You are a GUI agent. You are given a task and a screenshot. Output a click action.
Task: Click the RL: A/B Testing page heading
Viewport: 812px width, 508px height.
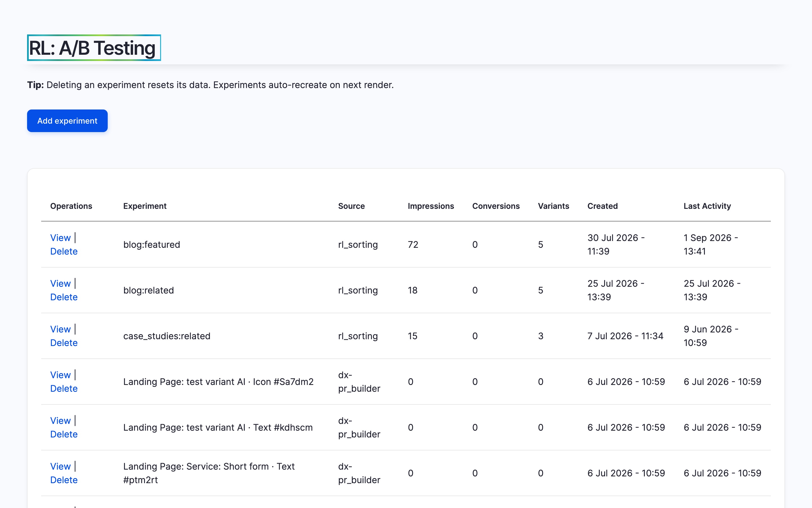[94, 48]
